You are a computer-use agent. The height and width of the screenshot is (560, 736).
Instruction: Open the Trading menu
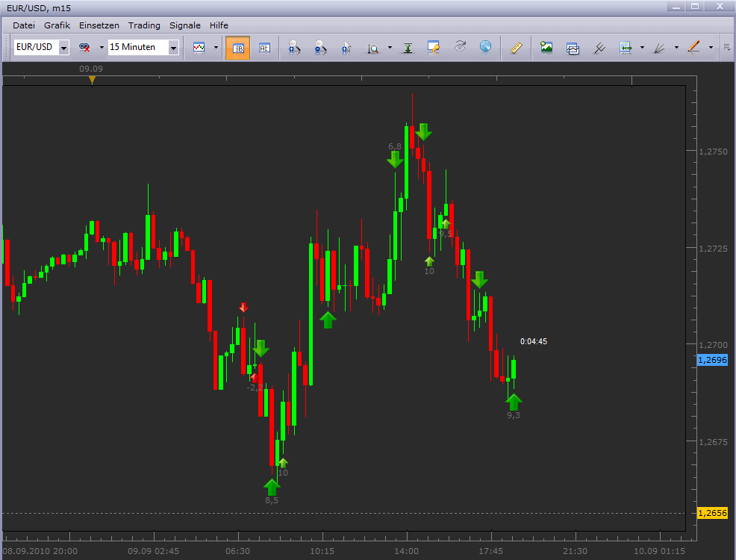click(x=144, y=25)
